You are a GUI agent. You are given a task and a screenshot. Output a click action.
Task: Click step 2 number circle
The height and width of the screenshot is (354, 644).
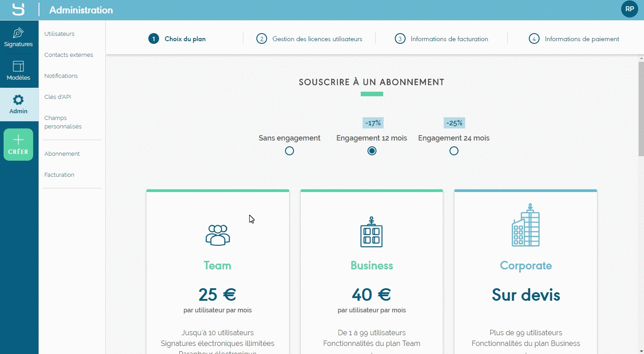click(x=261, y=39)
